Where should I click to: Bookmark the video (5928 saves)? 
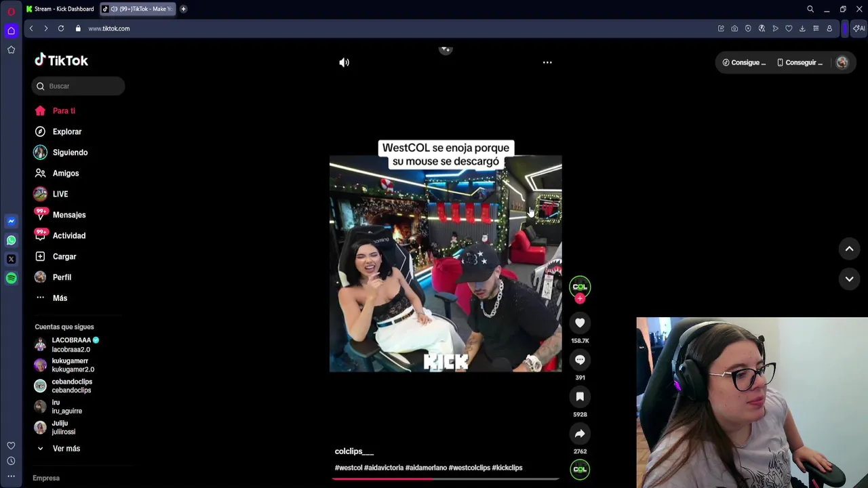(x=580, y=396)
